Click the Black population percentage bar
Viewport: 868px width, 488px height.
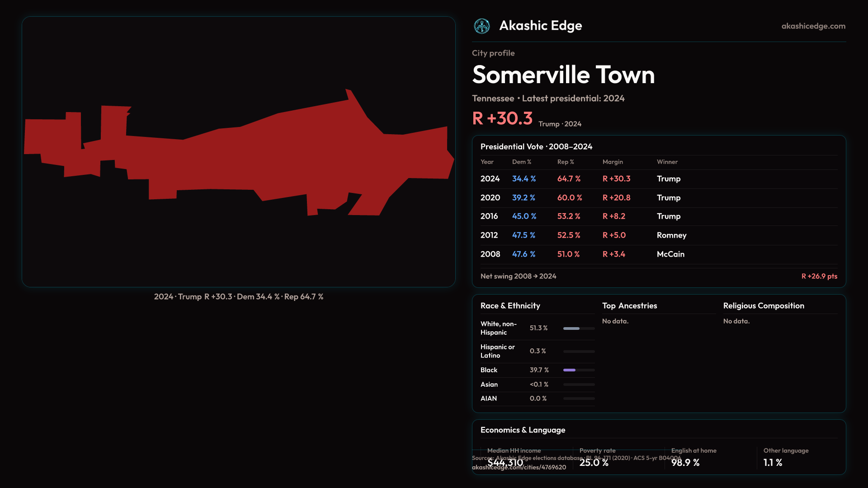click(578, 370)
